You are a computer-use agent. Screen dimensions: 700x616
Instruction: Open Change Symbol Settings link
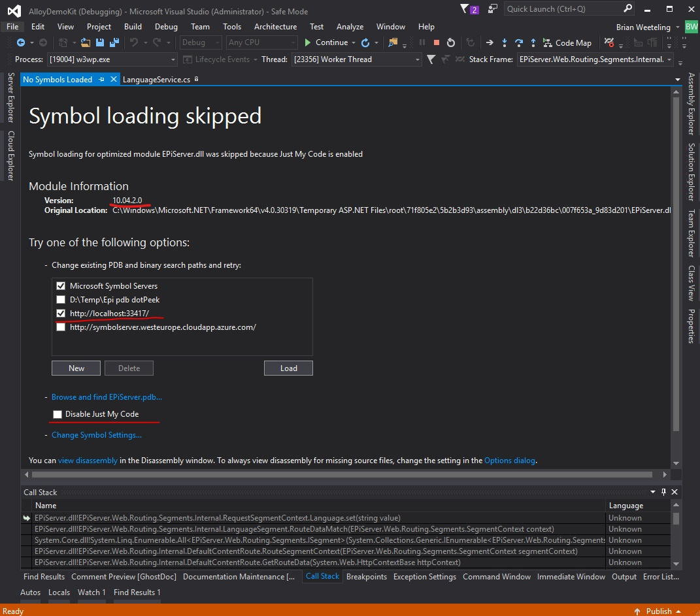pyautogui.click(x=97, y=435)
